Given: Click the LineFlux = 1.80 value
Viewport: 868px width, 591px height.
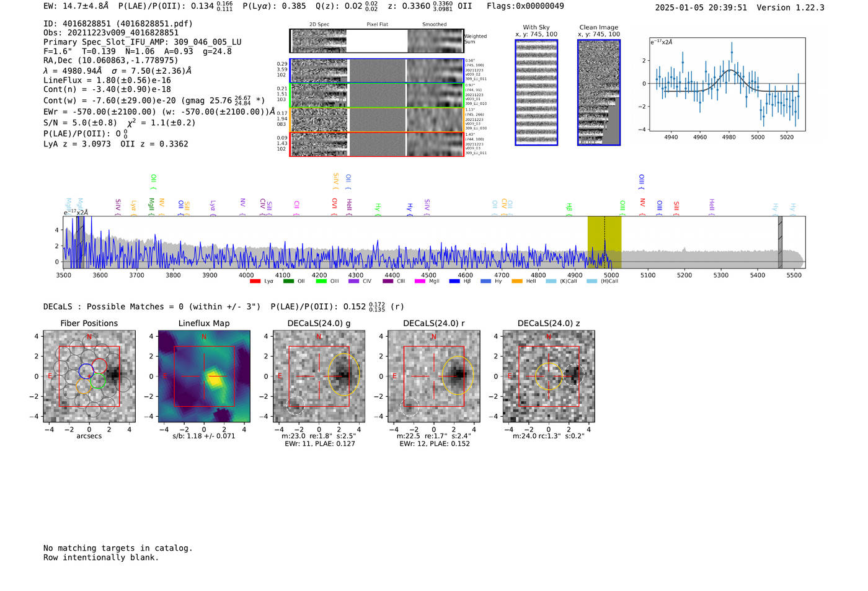Looking at the screenshot, I should pyautogui.click(x=107, y=80).
